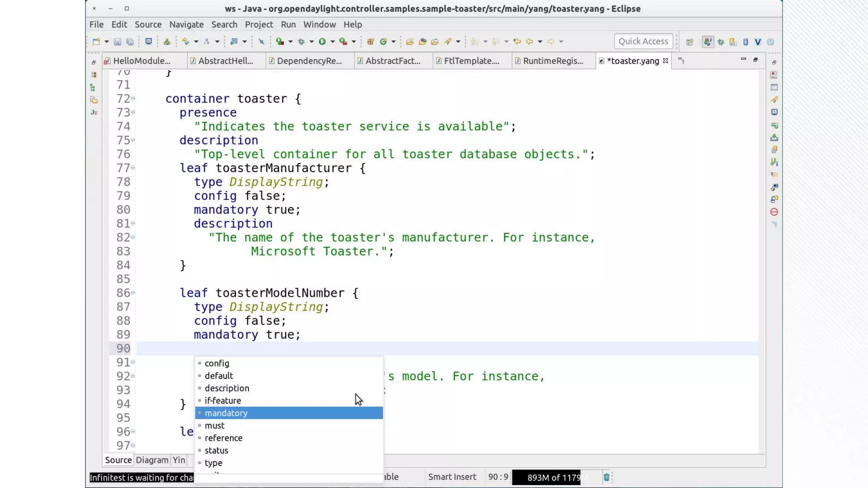This screenshot has height=488, width=868.
Task: Open the New file dropdown arrow
Action: pos(106,42)
